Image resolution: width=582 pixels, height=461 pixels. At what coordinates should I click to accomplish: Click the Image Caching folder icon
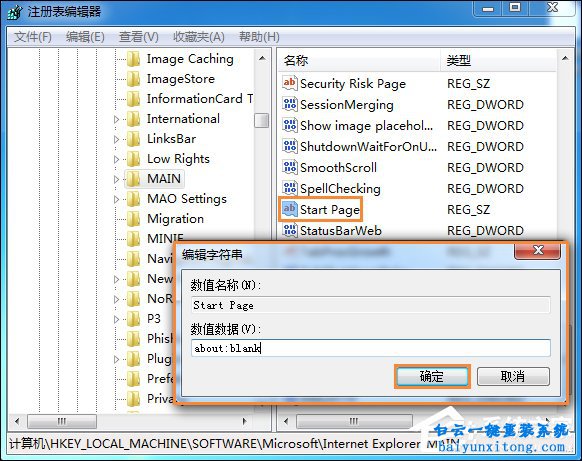[x=133, y=59]
